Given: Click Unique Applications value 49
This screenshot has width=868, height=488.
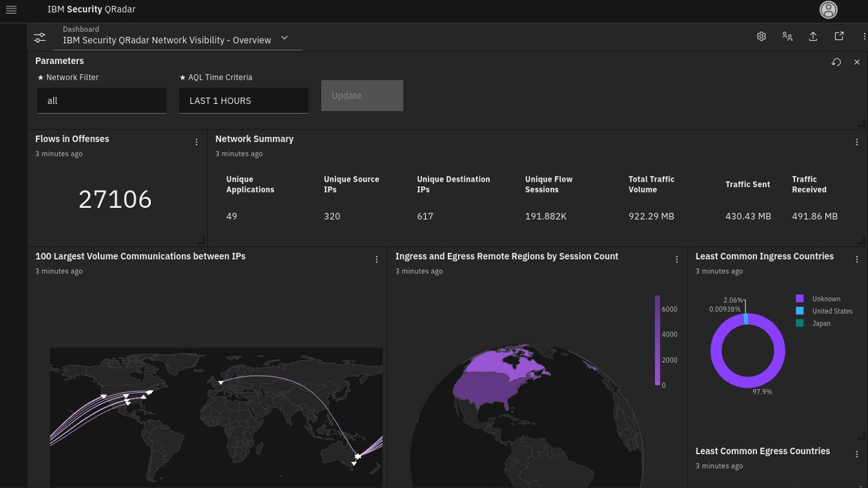Looking at the screenshot, I should [x=231, y=216].
